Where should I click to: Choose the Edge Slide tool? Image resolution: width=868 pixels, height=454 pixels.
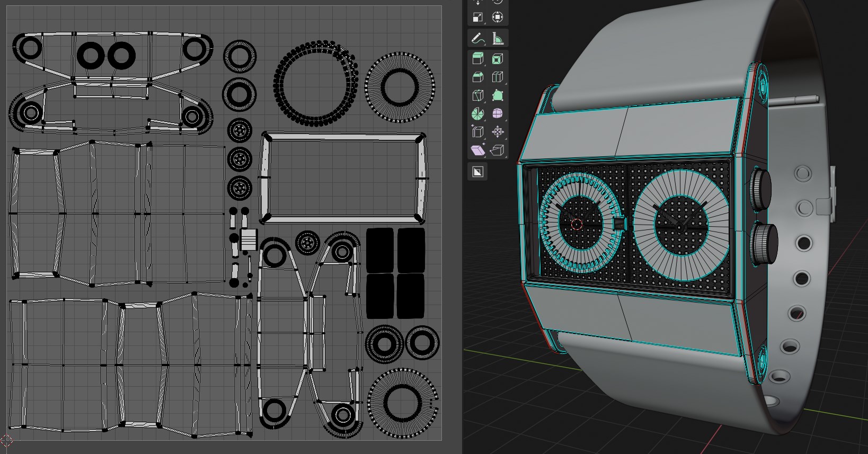click(x=477, y=132)
